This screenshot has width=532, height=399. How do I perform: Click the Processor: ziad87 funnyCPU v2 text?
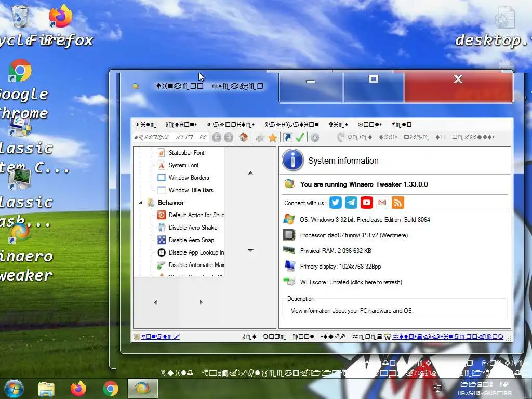pyautogui.click(x=354, y=235)
